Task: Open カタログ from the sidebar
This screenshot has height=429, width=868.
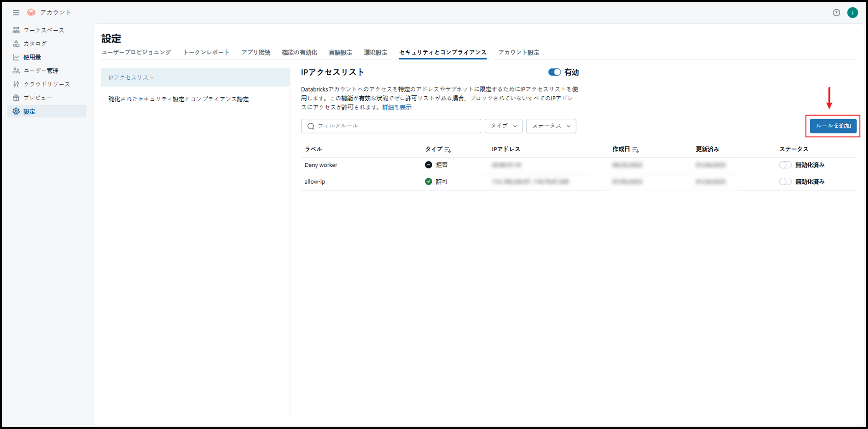Action: 35,44
